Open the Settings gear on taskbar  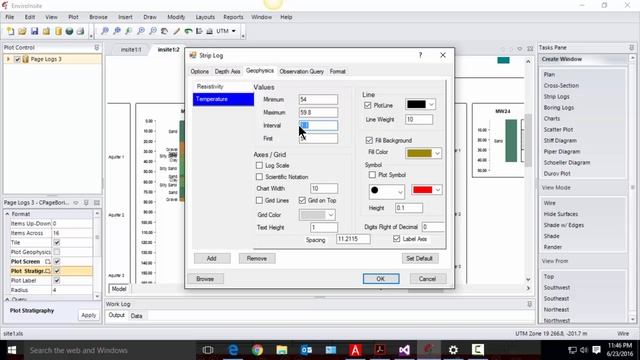point(453,350)
